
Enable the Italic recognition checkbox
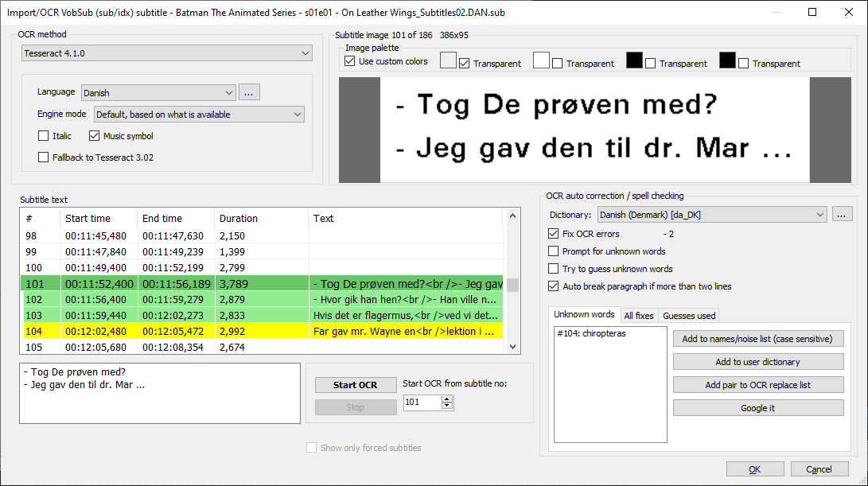pyautogui.click(x=44, y=135)
